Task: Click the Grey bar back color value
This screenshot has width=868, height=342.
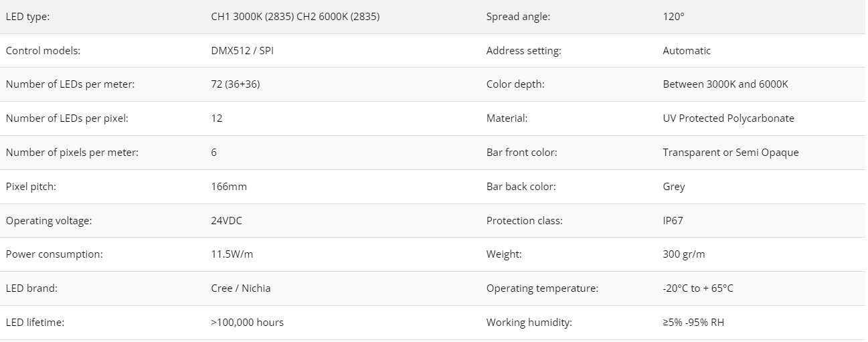Action: click(674, 187)
